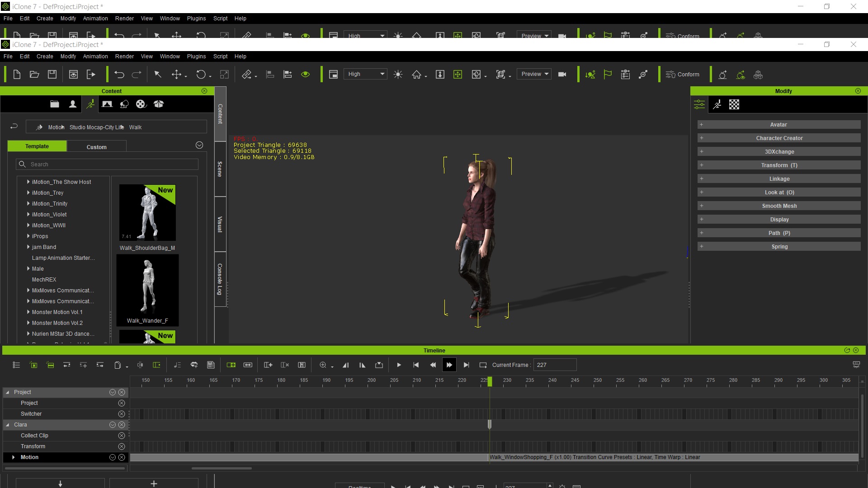
Task: Activate the Scale object tool
Action: [224, 75]
